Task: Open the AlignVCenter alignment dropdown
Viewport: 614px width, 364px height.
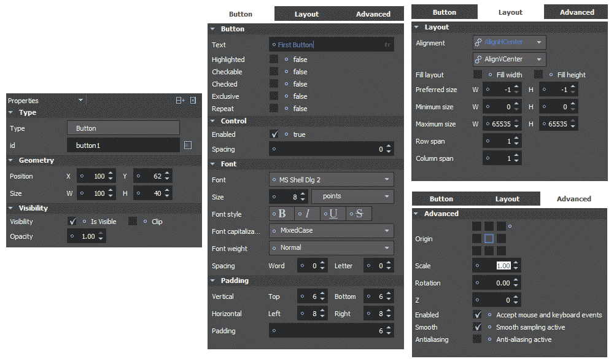Action: click(510, 60)
